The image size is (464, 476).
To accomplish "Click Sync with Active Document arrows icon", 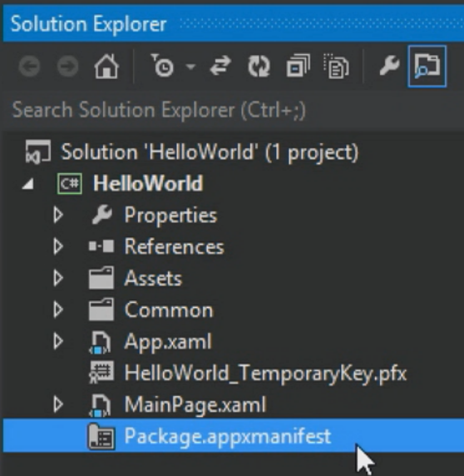I will pos(220,66).
